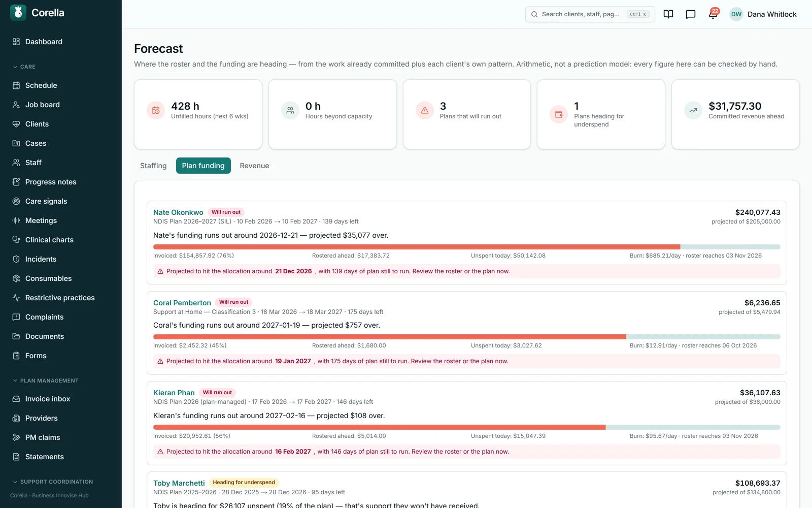Open Statements in the sidebar

[61, 457]
